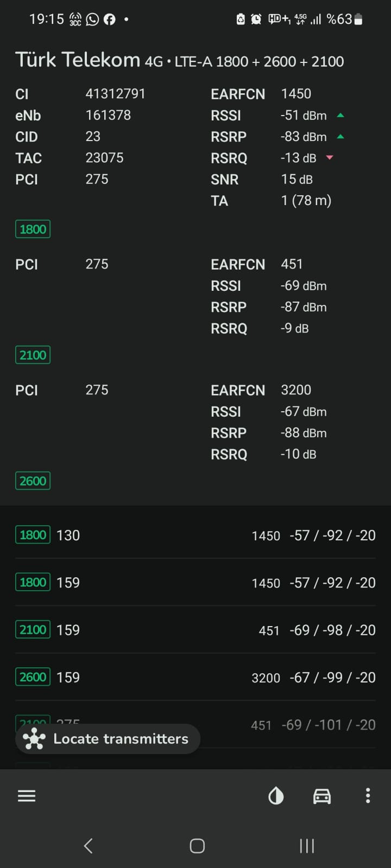Image resolution: width=391 pixels, height=868 pixels.
Task: Tap the RSSI green up arrow indicator
Action: tap(340, 116)
